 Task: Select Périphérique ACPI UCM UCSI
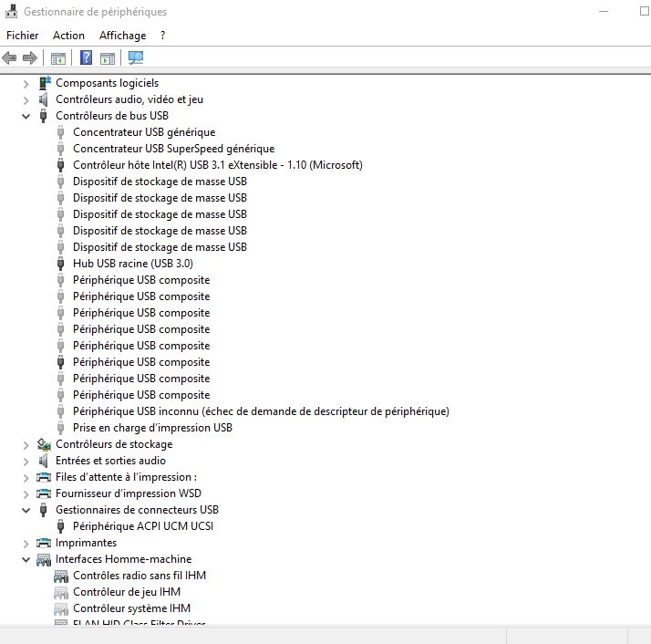point(143,526)
